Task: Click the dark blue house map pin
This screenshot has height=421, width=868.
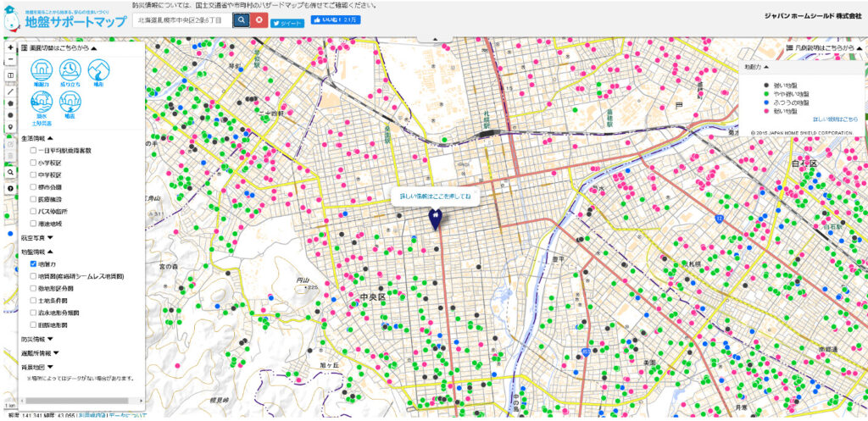Action: (434, 219)
